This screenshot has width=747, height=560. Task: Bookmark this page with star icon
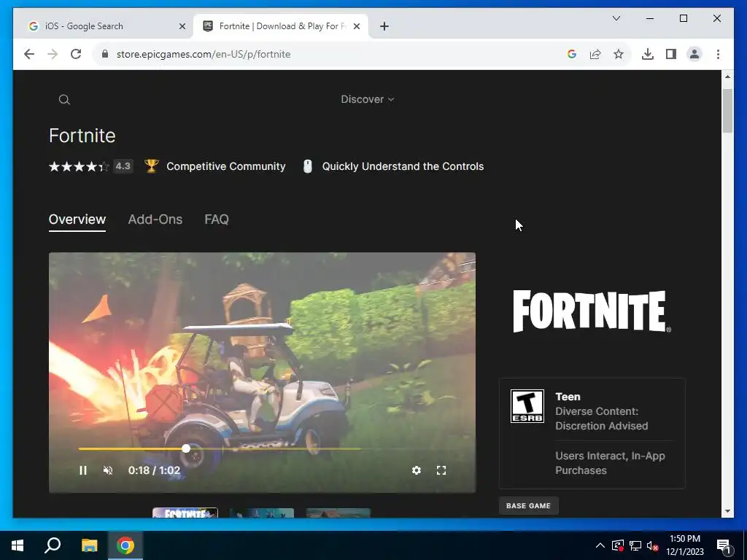pyautogui.click(x=619, y=54)
